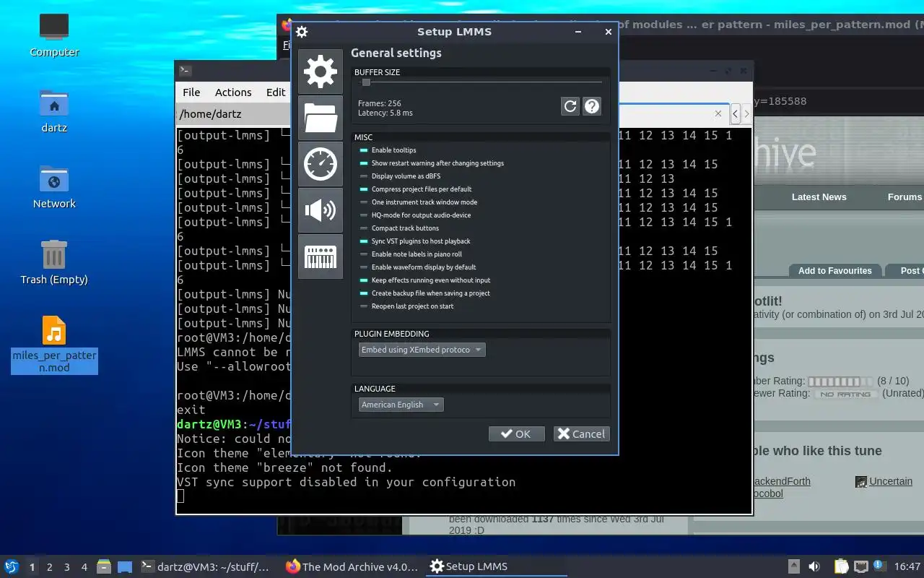Switch to The Mod Archive Firefox task

352,566
